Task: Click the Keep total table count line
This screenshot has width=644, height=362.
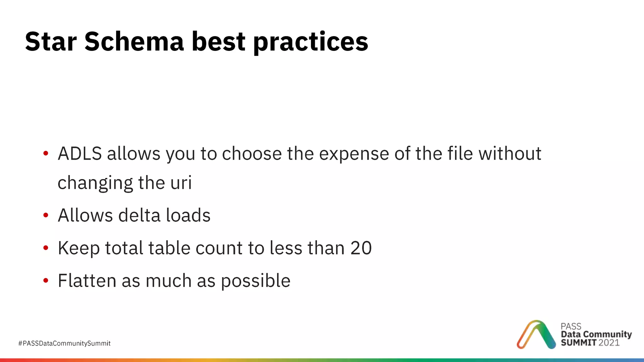Action: [x=214, y=248]
